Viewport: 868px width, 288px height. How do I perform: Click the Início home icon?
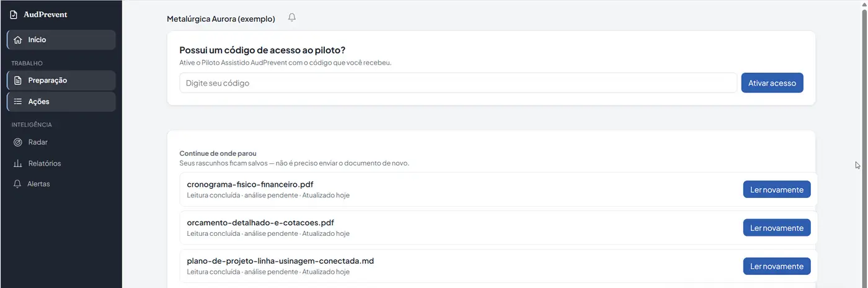[x=17, y=40]
